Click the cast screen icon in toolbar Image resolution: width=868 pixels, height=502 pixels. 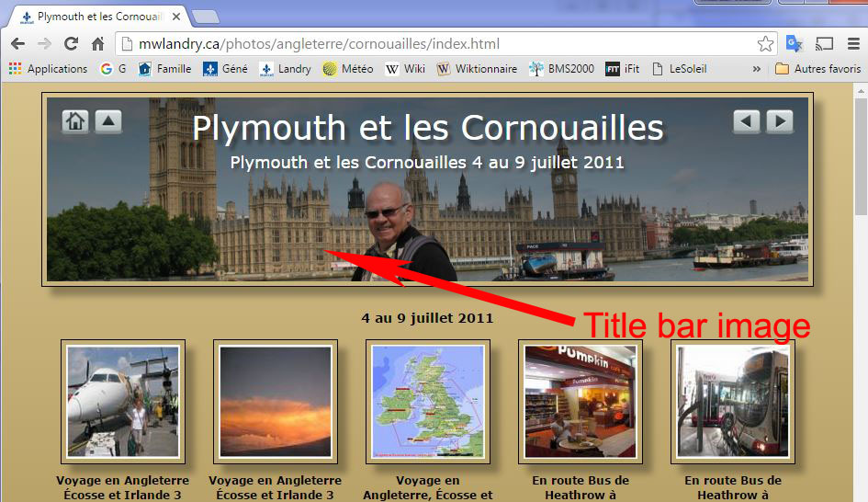824,43
